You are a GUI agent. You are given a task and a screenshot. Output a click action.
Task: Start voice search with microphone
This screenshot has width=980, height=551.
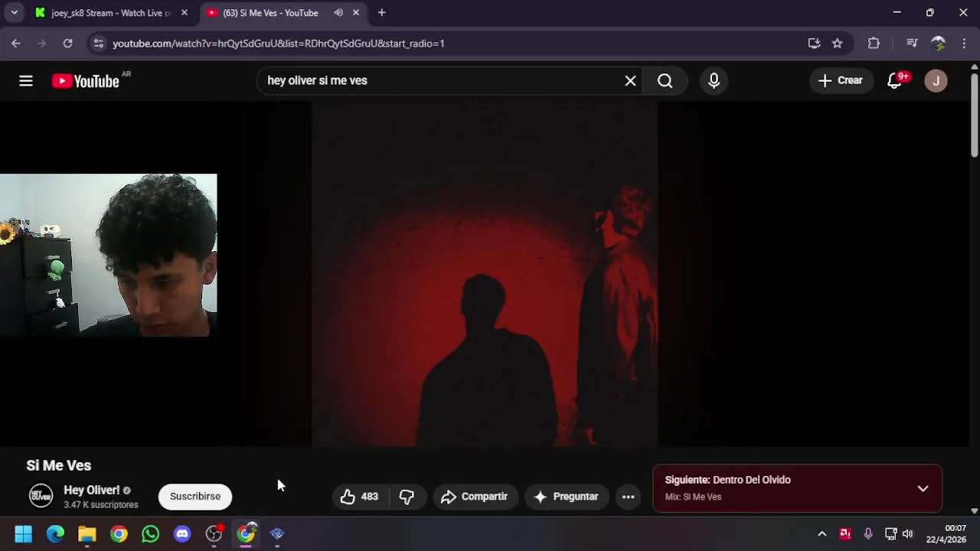tap(714, 80)
